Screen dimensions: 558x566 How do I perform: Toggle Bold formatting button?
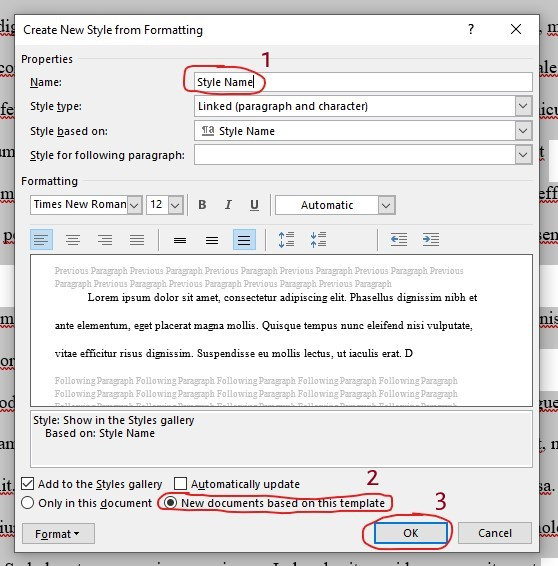click(202, 205)
